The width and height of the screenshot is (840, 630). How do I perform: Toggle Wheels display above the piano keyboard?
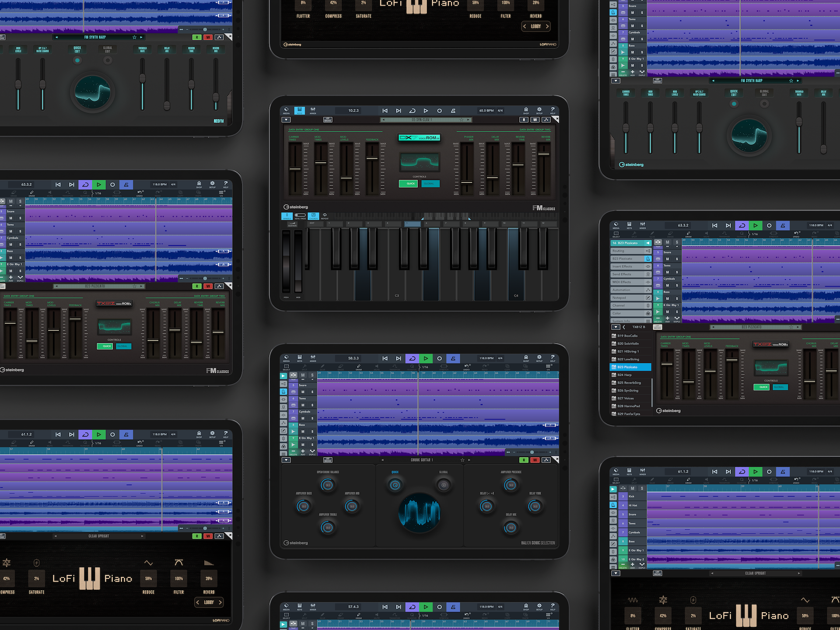coord(287,216)
